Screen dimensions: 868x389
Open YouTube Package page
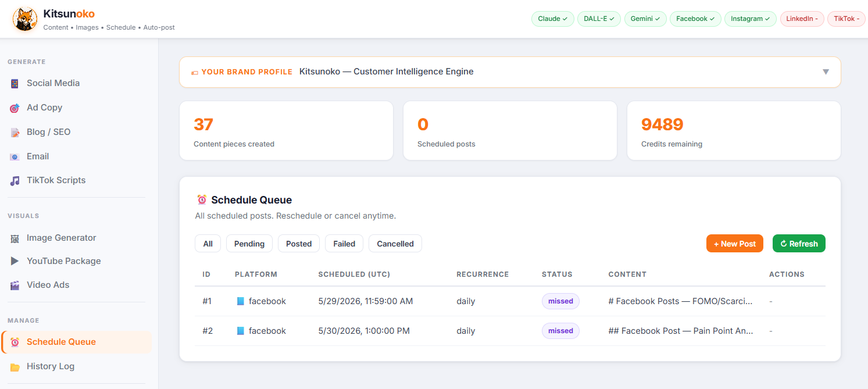tap(76, 261)
